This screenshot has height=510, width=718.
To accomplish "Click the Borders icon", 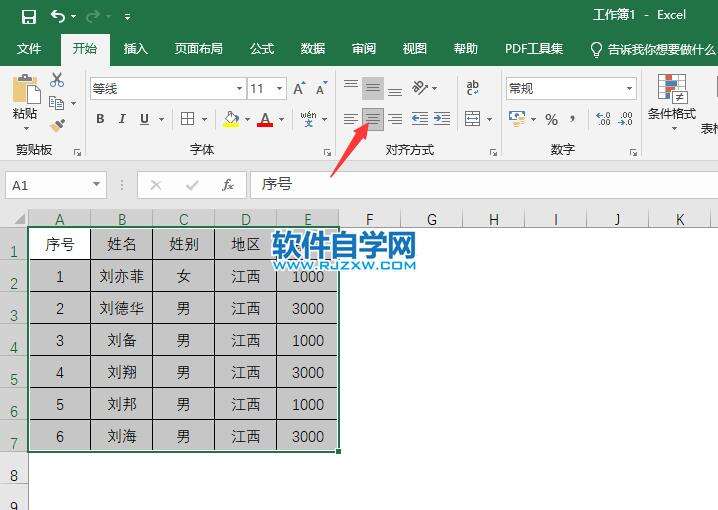I will [x=187, y=119].
